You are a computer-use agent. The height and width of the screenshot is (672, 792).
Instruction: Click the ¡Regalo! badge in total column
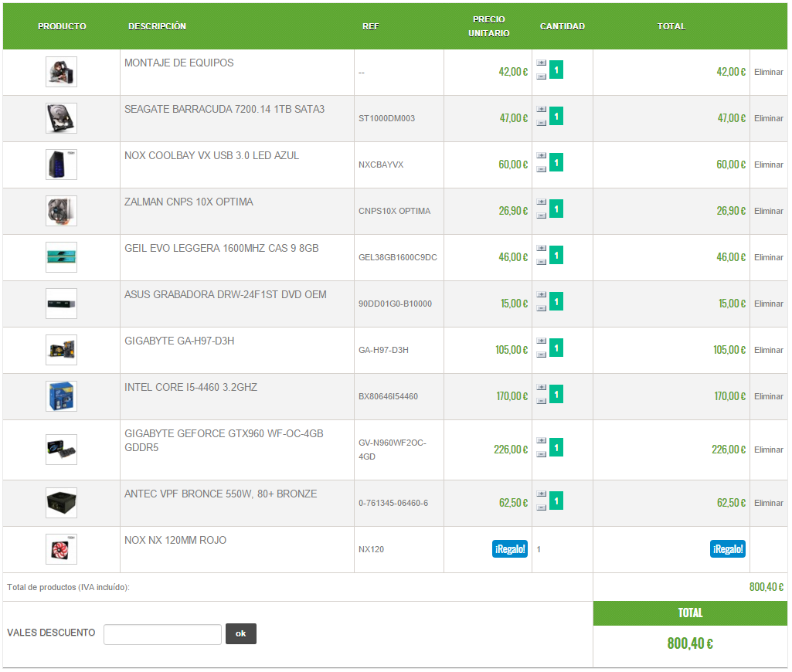click(728, 549)
